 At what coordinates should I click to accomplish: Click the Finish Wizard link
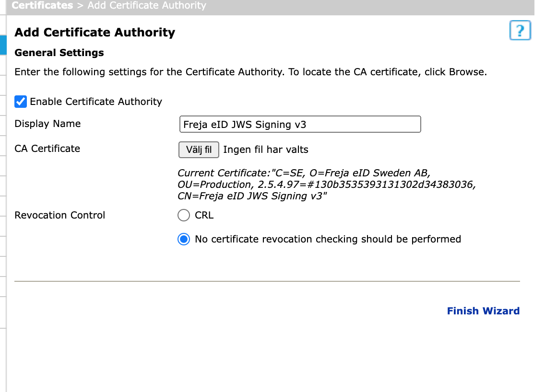(483, 311)
